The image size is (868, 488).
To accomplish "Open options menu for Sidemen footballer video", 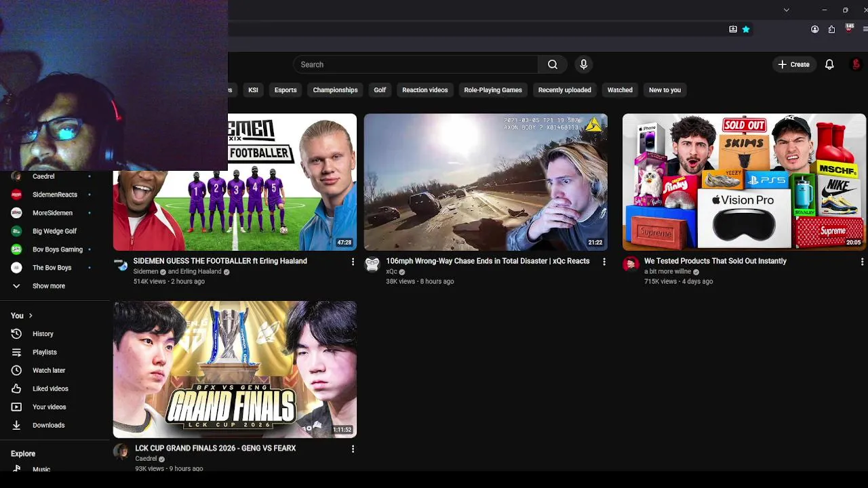I will 353,262.
